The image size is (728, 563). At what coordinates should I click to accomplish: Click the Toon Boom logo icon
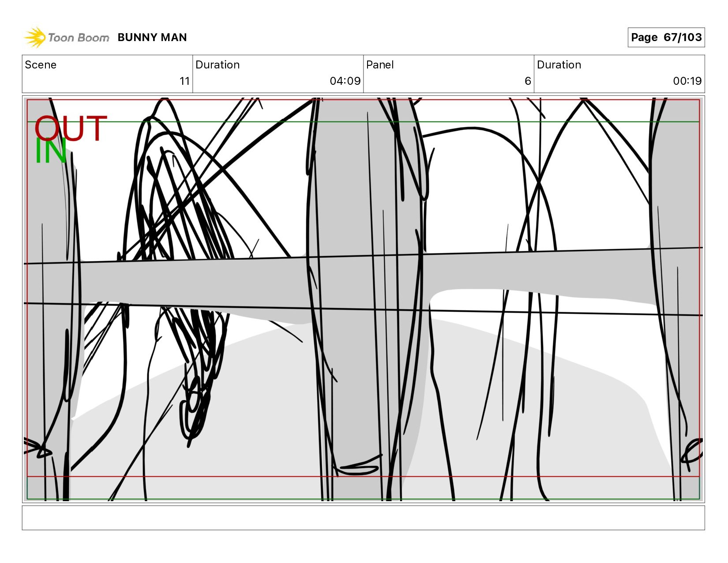[35, 37]
